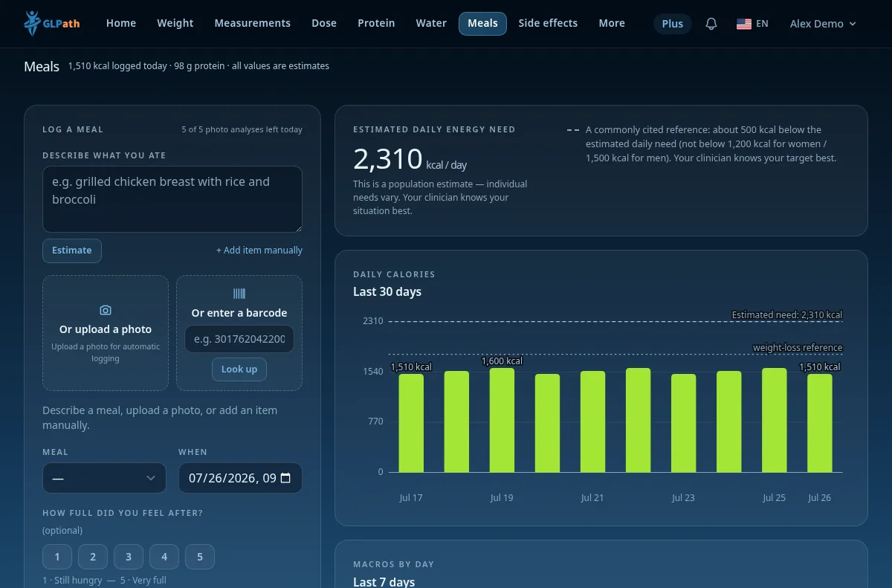The image size is (892, 588).
Task: Click the camera icon to upload a photo
Action: pos(106,310)
